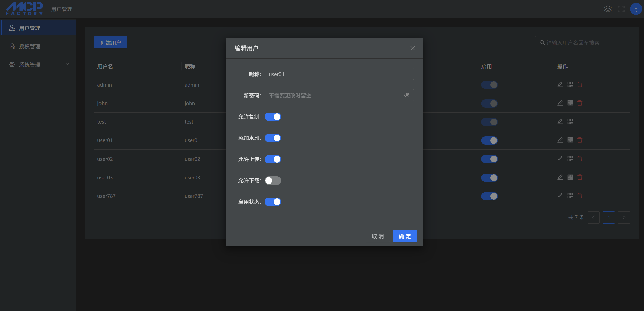Open QR code icon for john row
Viewport: 644px width, 311px height.
point(570,103)
